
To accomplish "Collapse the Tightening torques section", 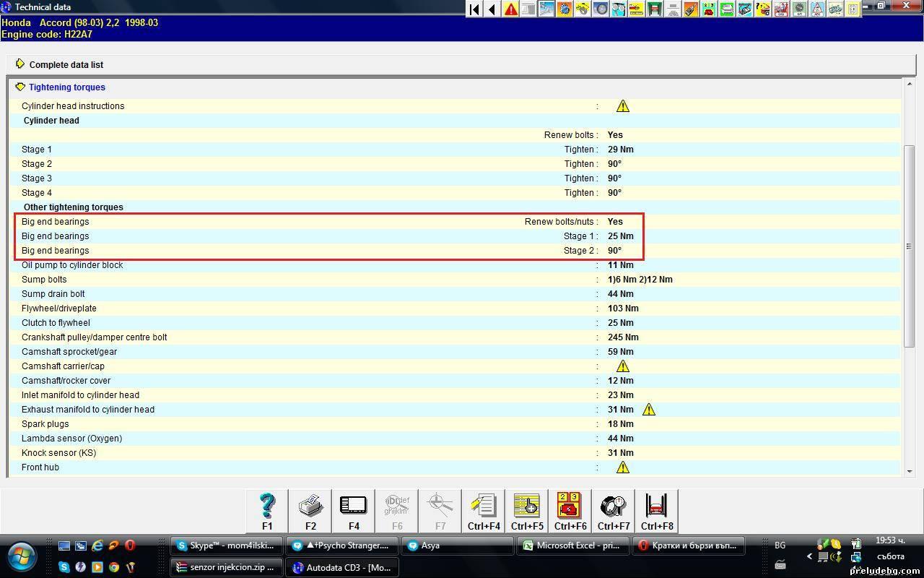I will pyautogui.click(x=20, y=87).
